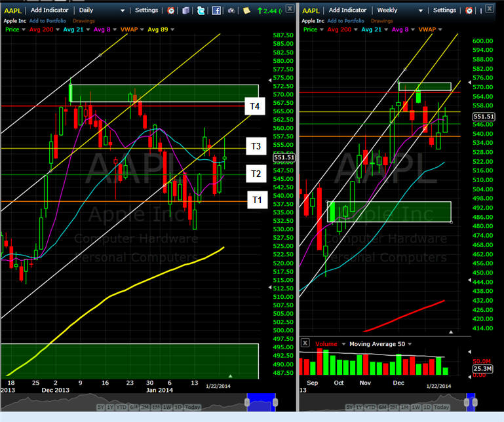This screenshot has height=422, width=504.
Task: Select 1Y range on Daily chart
Action: pyautogui.click(x=110, y=407)
